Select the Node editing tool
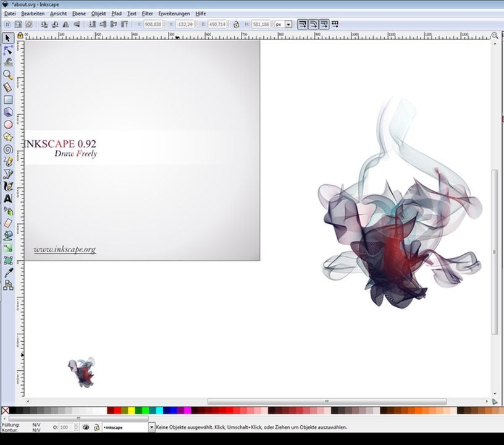Screen dimensions: 504x445 click(x=8, y=50)
